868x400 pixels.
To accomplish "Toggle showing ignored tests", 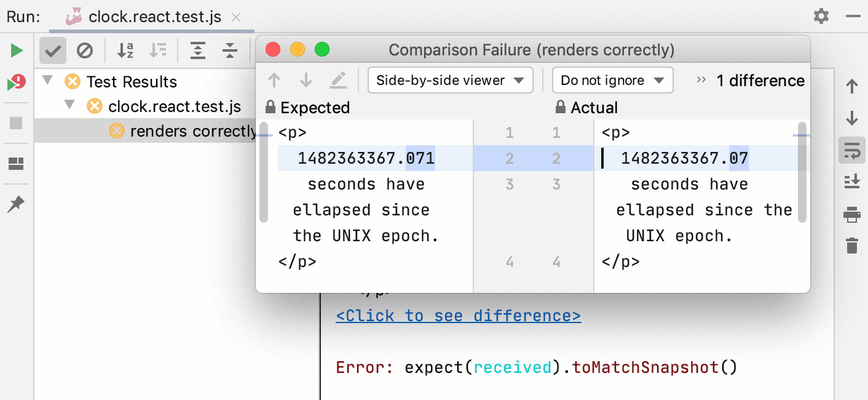I will pyautogui.click(x=85, y=50).
